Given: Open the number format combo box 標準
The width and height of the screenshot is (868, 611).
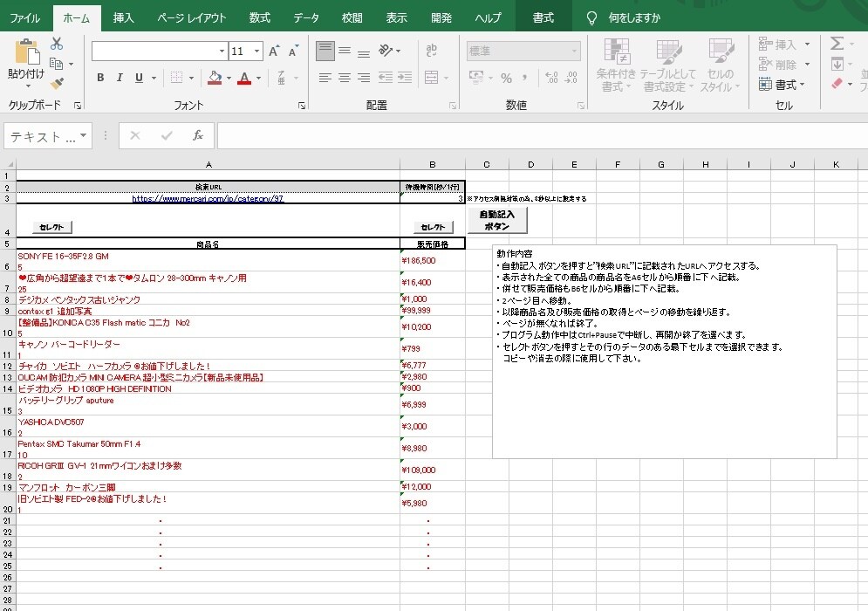Looking at the screenshot, I should (x=523, y=51).
